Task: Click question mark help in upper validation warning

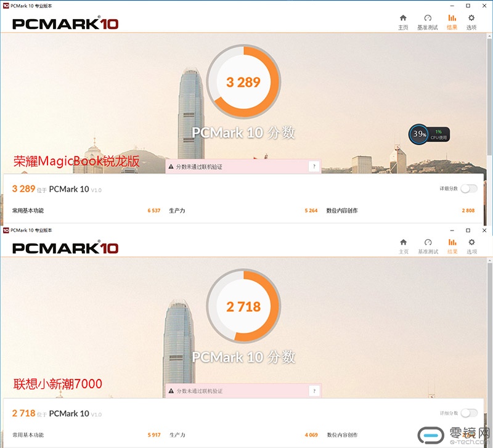Action: (314, 166)
